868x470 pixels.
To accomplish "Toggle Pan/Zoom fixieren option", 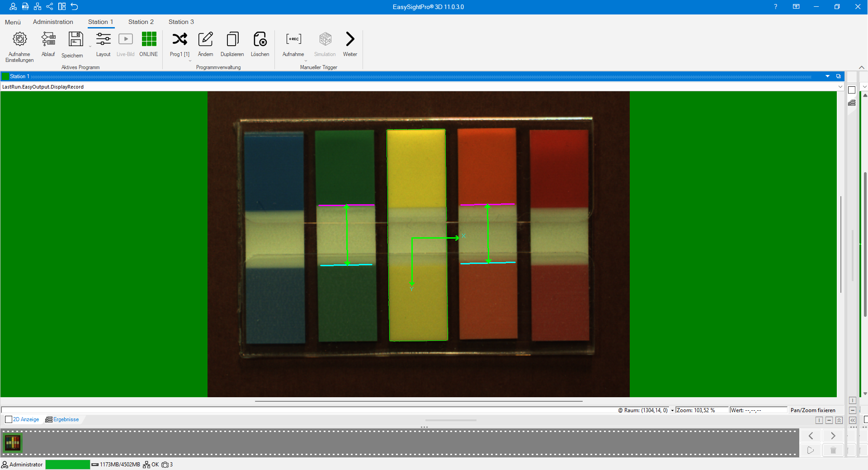I will 812,410.
